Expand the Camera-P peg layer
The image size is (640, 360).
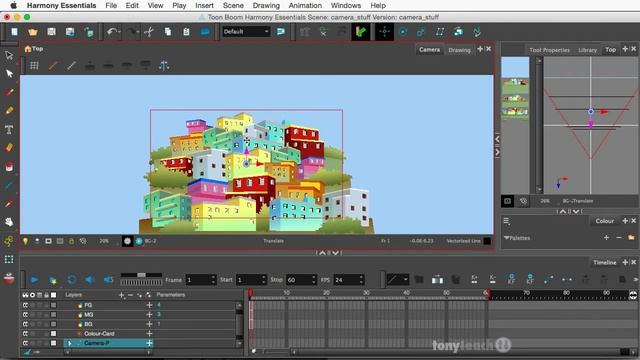(69, 343)
